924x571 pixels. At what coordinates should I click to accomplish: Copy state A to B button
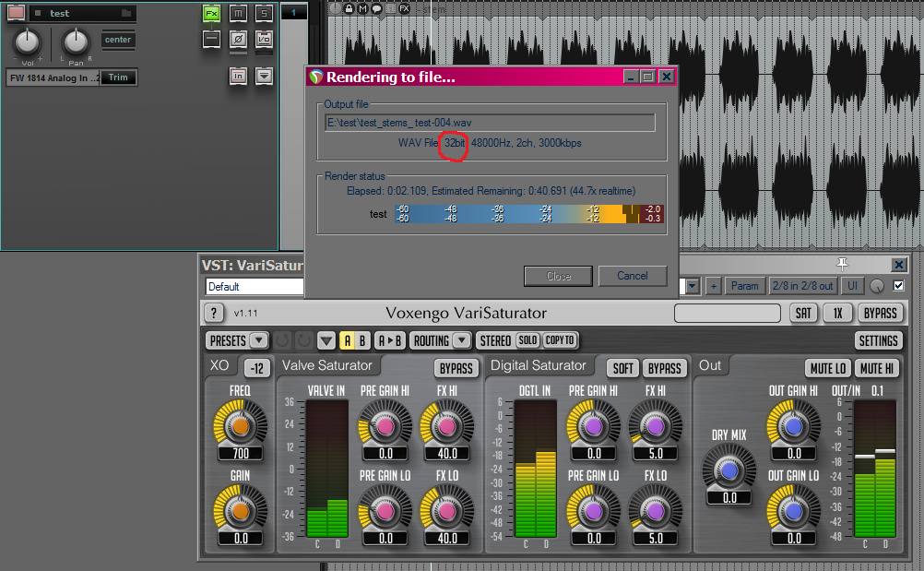(x=390, y=340)
